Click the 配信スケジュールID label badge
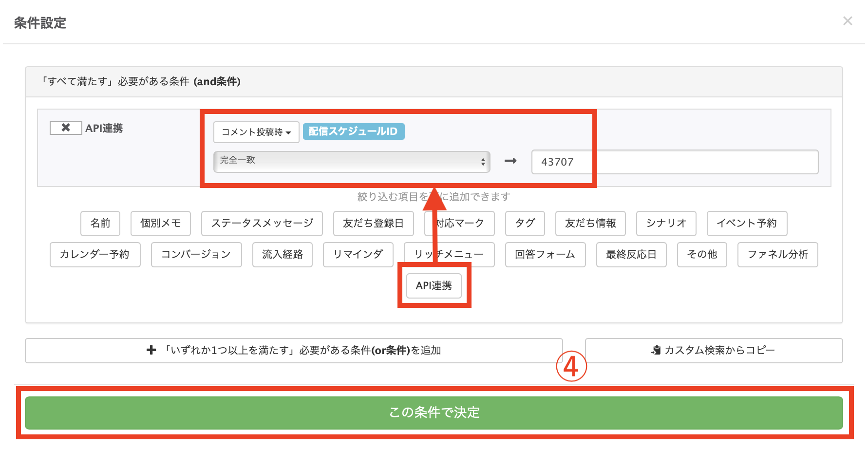This screenshot has width=868, height=450. point(354,131)
